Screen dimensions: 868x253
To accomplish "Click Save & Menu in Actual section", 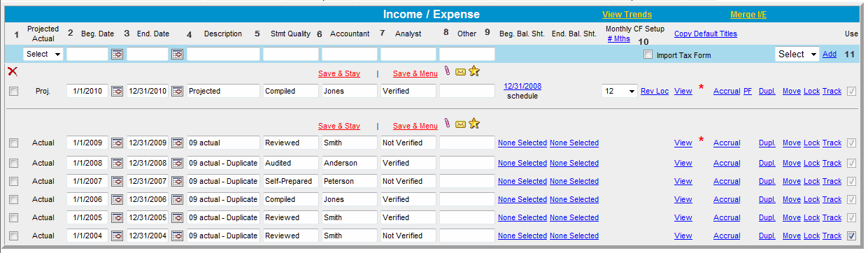I will coord(415,126).
